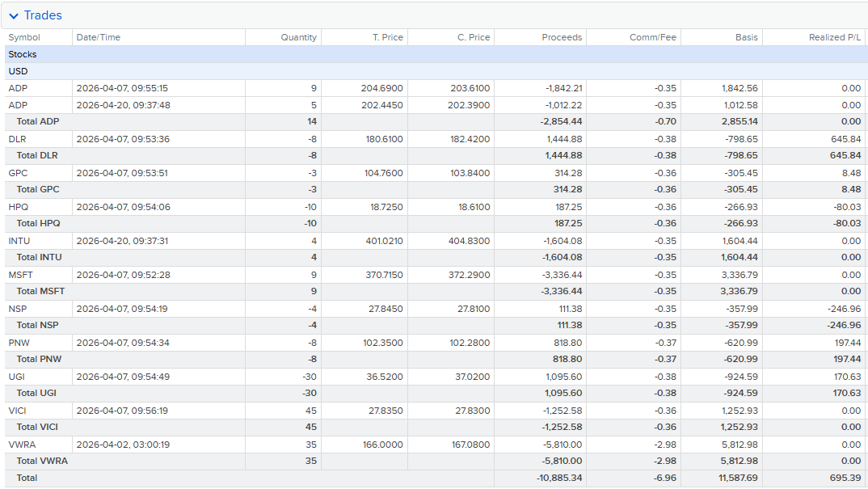Click the VWRA trade Comm/Fee value -2.98
868x489 pixels.
click(665, 445)
